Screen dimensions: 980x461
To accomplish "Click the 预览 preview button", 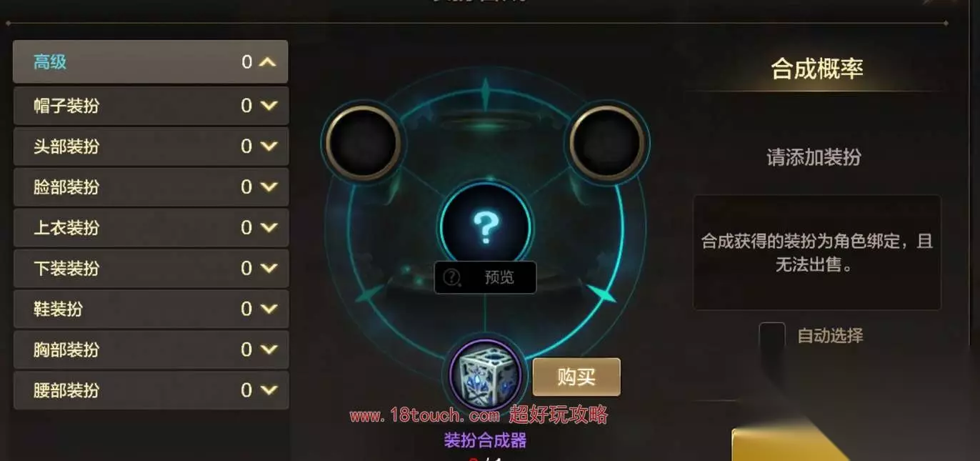I will coord(485,277).
